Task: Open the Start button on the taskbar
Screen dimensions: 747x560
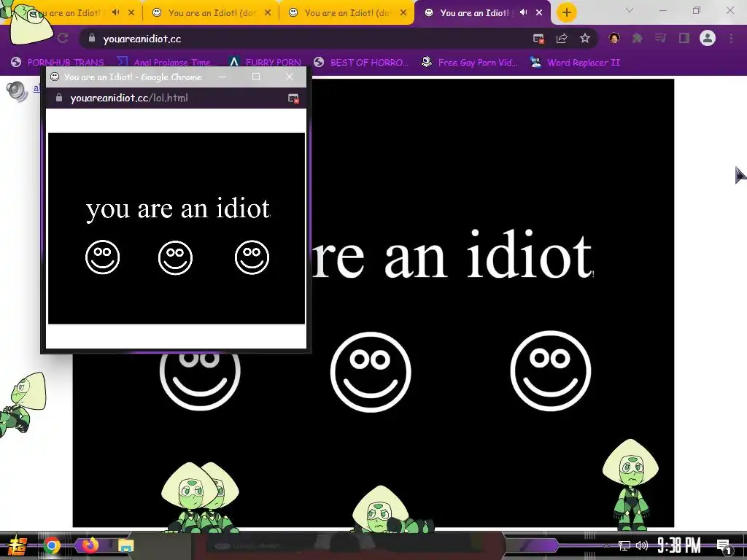Action: pyautogui.click(x=18, y=545)
